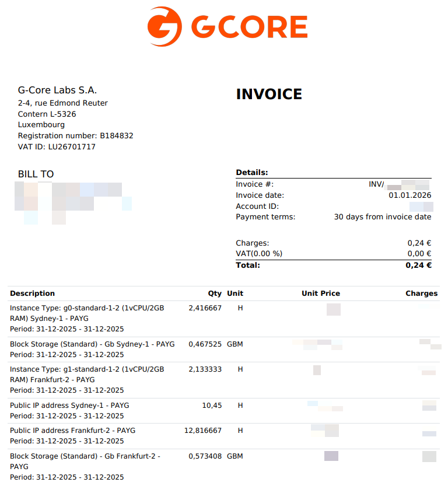448x486 pixels.
Task: Click the BILL TO label
Action: click(x=36, y=174)
